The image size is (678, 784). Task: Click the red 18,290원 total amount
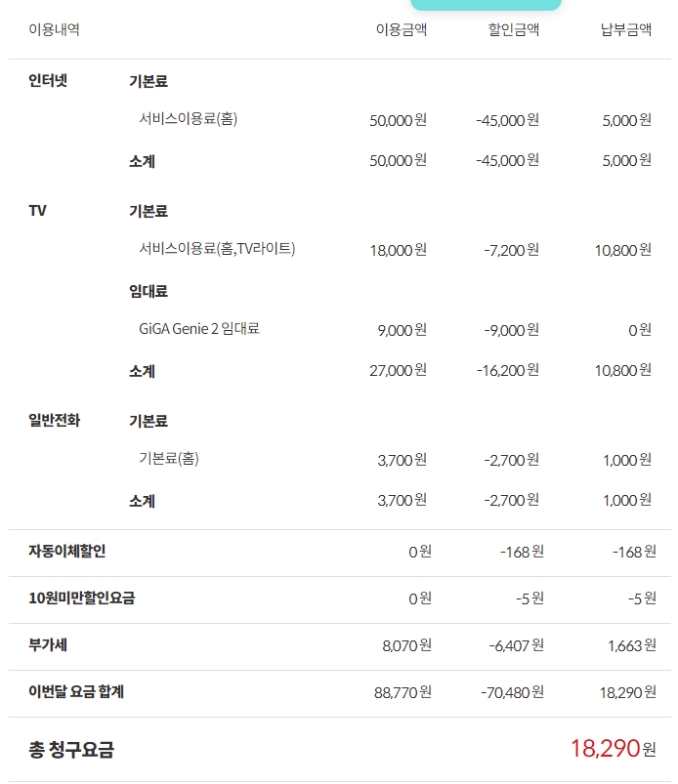(x=613, y=749)
